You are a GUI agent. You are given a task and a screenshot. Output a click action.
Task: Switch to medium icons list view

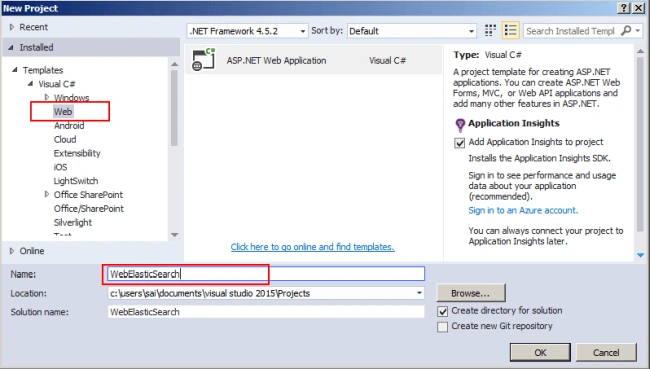[x=510, y=31]
